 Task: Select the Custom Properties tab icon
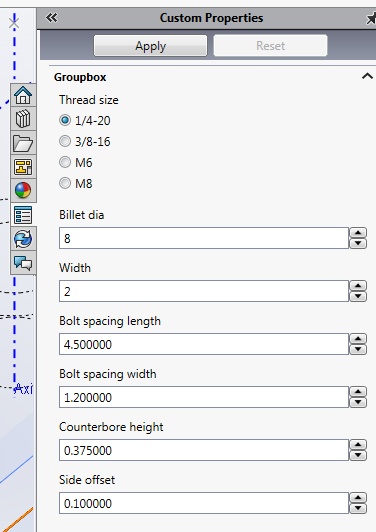[23, 215]
